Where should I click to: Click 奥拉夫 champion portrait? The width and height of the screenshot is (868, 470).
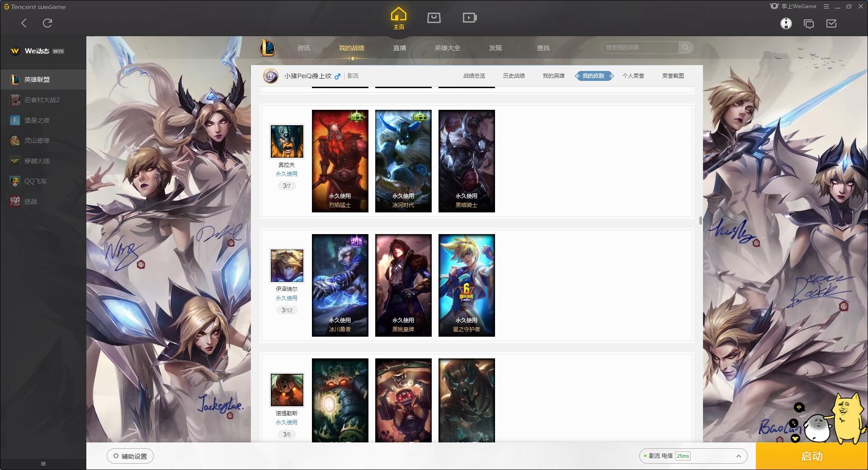point(287,141)
